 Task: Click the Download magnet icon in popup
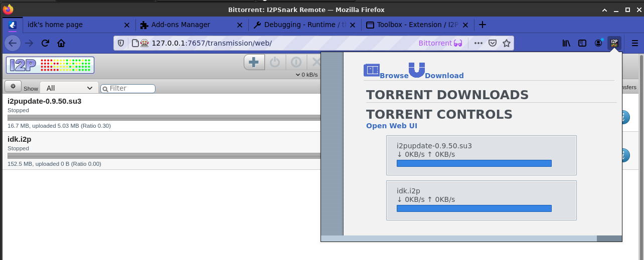417,70
